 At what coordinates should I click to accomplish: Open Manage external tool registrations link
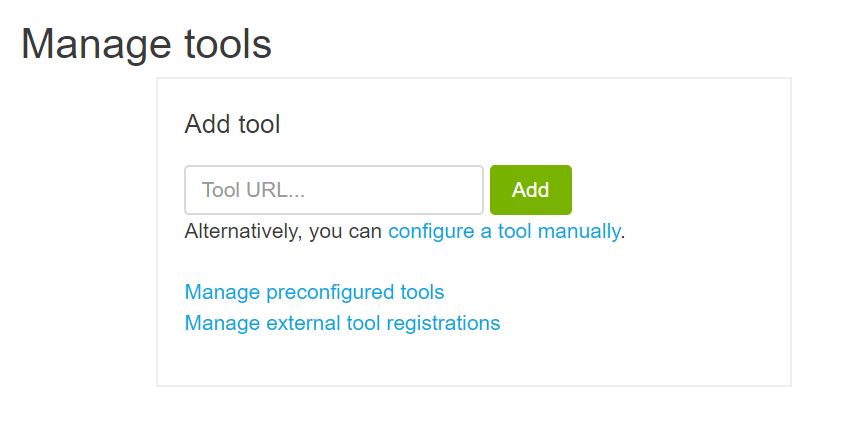click(x=342, y=323)
